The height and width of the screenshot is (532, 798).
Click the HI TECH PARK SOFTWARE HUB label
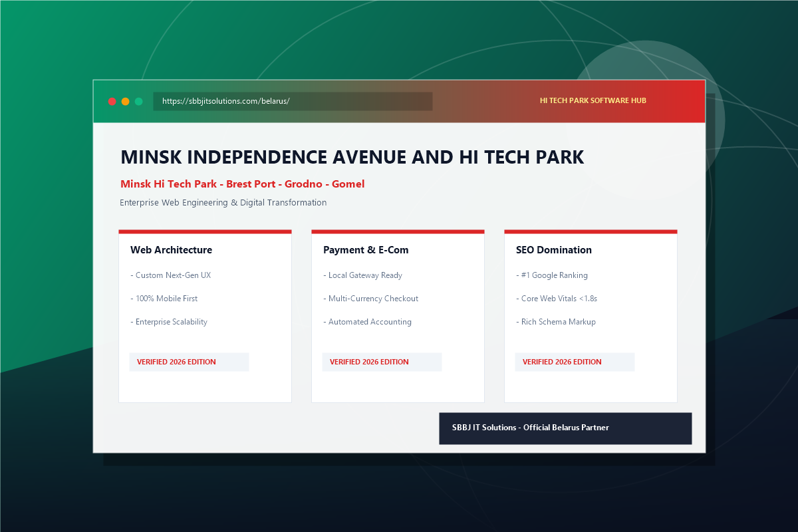pos(593,100)
